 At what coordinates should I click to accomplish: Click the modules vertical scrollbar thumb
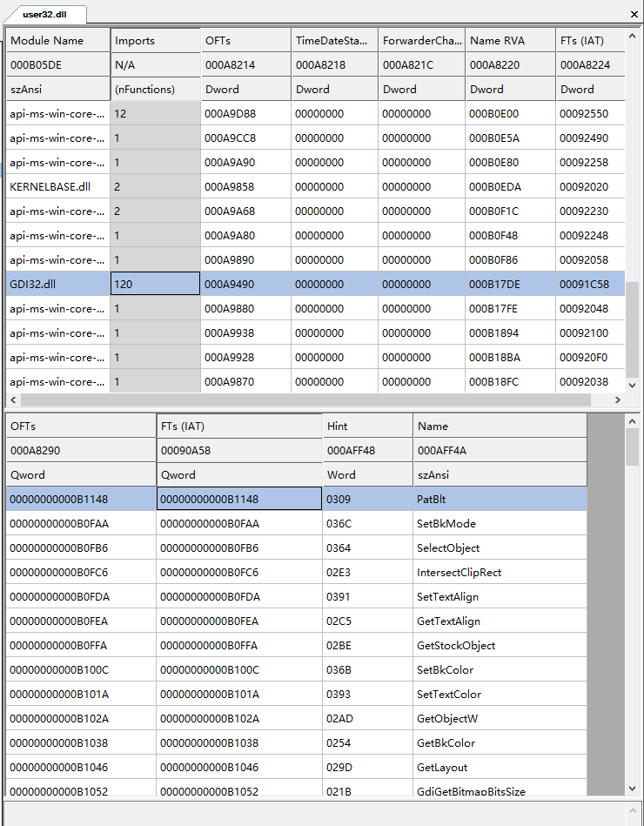632,329
